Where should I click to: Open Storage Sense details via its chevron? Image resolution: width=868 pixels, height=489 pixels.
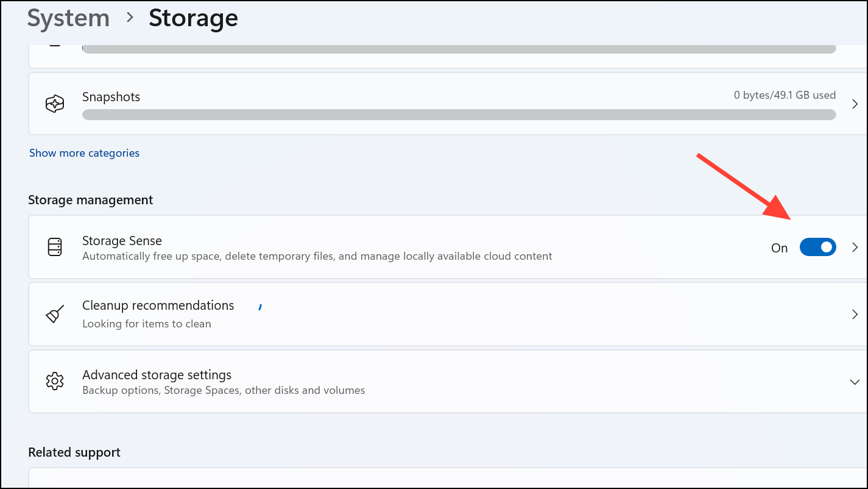point(854,247)
